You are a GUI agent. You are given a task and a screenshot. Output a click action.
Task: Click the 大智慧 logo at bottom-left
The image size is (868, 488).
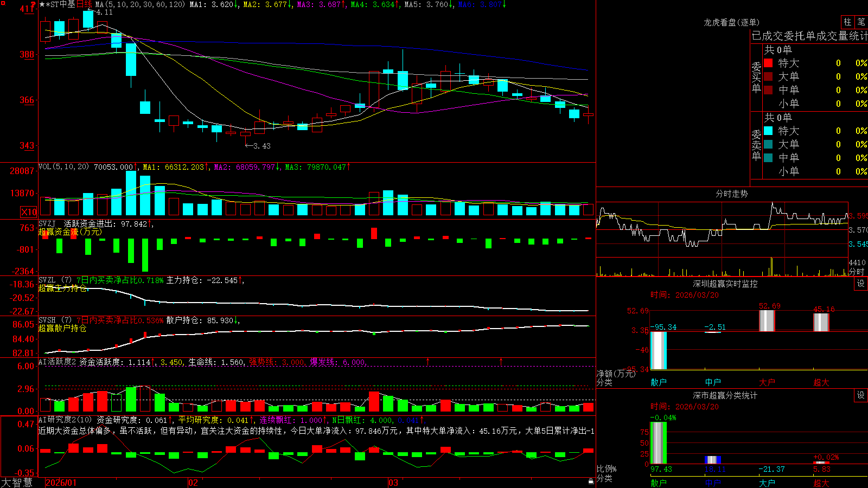click(17, 482)
